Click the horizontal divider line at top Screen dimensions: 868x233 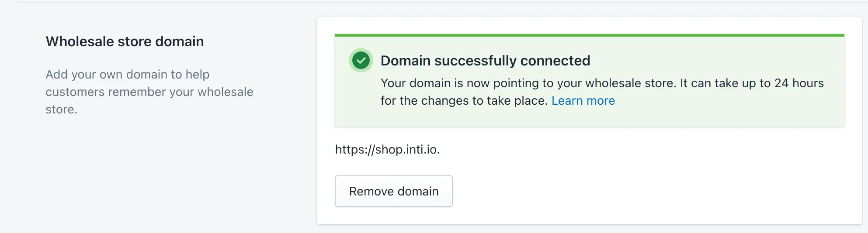coord(437,2)
